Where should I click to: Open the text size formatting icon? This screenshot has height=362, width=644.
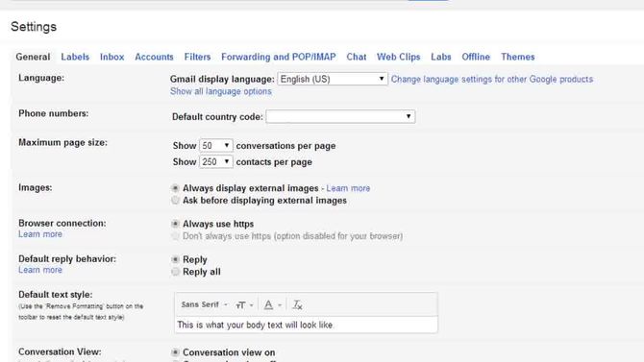pos(244,305)
